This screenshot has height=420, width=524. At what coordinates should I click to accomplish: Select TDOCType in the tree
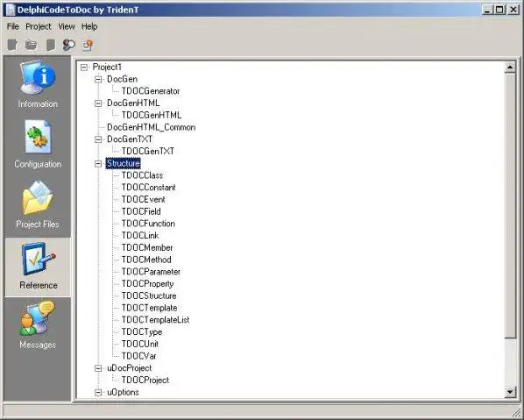142,332
